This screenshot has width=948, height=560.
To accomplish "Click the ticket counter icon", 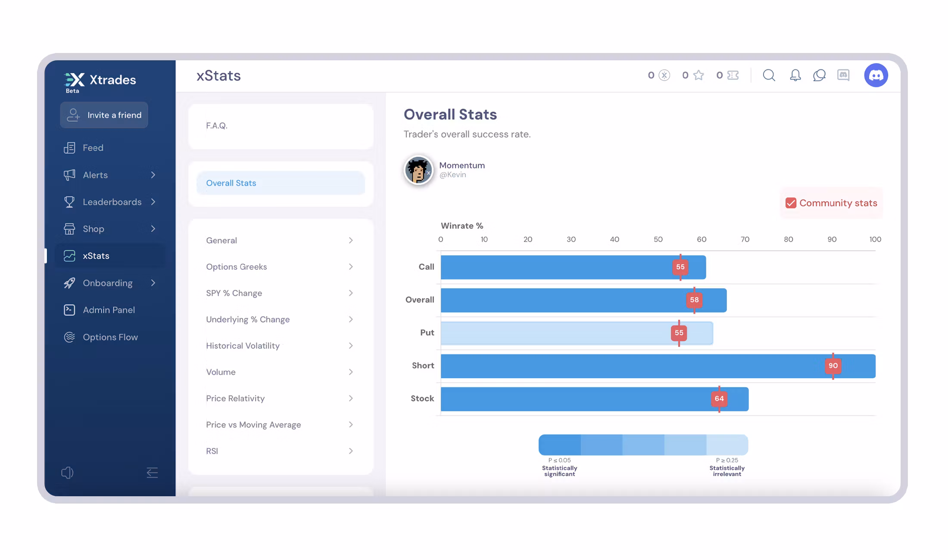I will (x=733, y=75).
